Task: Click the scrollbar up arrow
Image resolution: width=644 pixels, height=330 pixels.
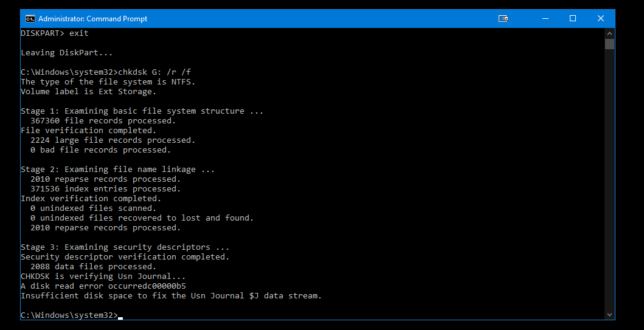Action: coord(609,33)
